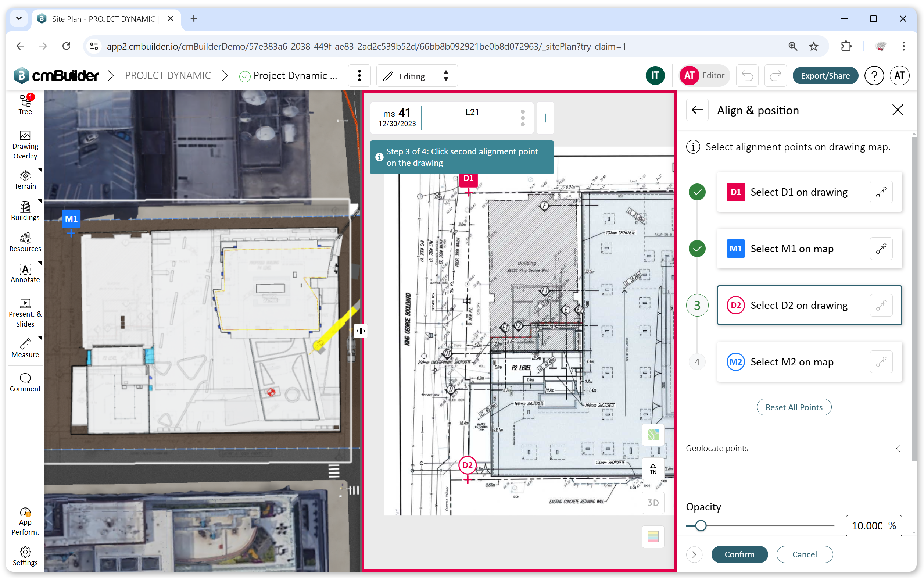This screenshot has width=924, height=578.
Task: Select the Terrain tool
Action: coord(25,180)
